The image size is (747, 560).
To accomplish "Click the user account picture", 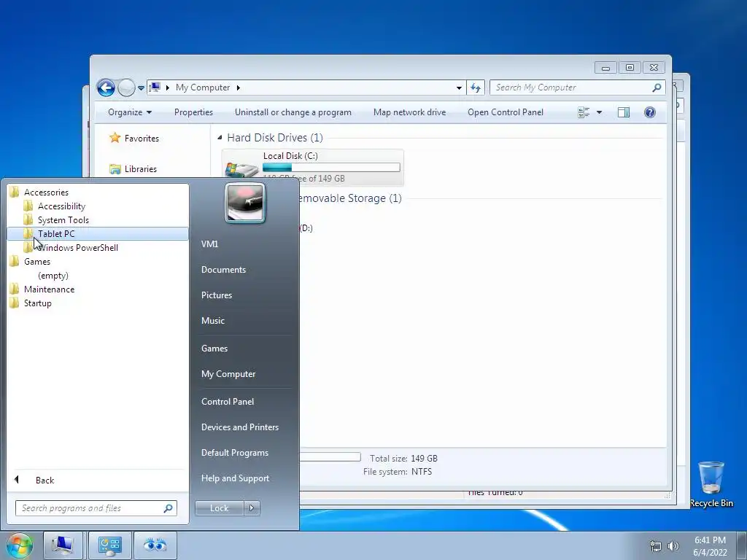I will point(245,203).
